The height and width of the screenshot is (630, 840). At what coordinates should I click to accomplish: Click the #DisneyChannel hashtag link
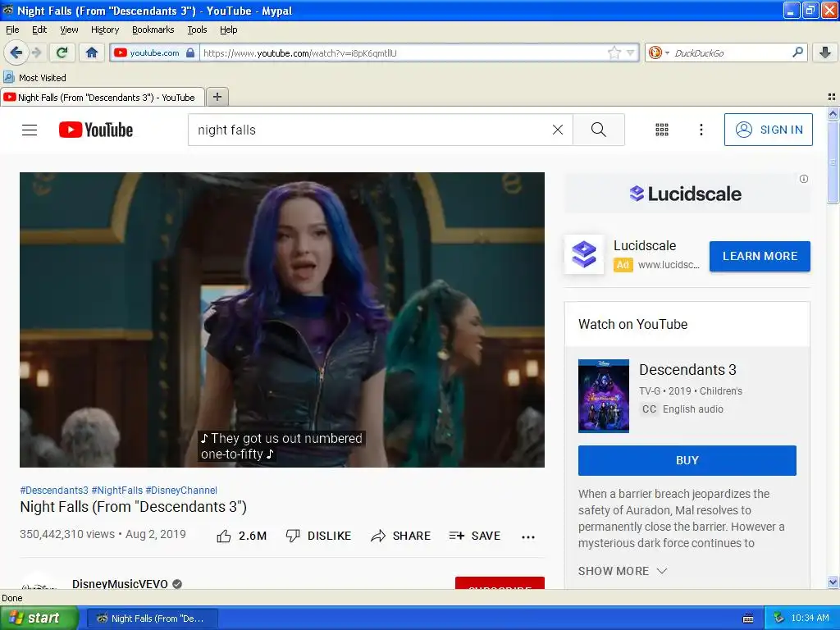click(x=181, y=491)
